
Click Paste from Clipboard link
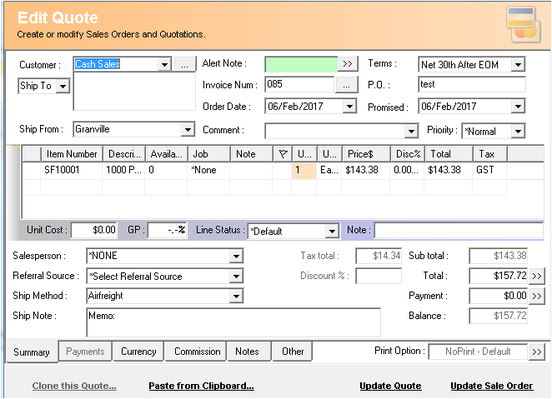[x=201, y=386]
